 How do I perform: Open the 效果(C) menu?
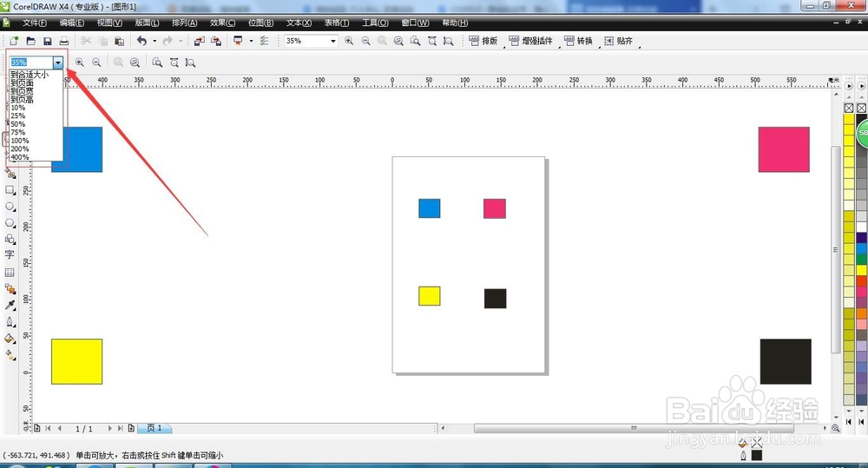coord(222,23)
